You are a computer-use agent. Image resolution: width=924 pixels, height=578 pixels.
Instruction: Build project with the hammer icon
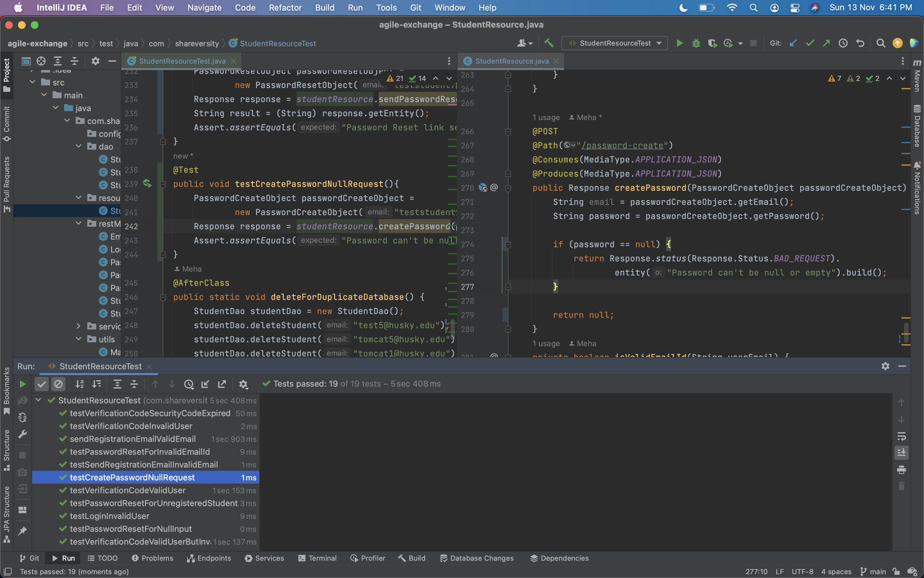(x=549, y=43)
